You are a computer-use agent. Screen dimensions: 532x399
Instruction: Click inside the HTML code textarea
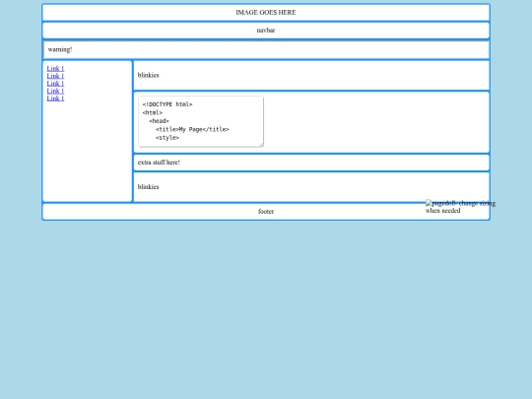click(x=201, y=121)
